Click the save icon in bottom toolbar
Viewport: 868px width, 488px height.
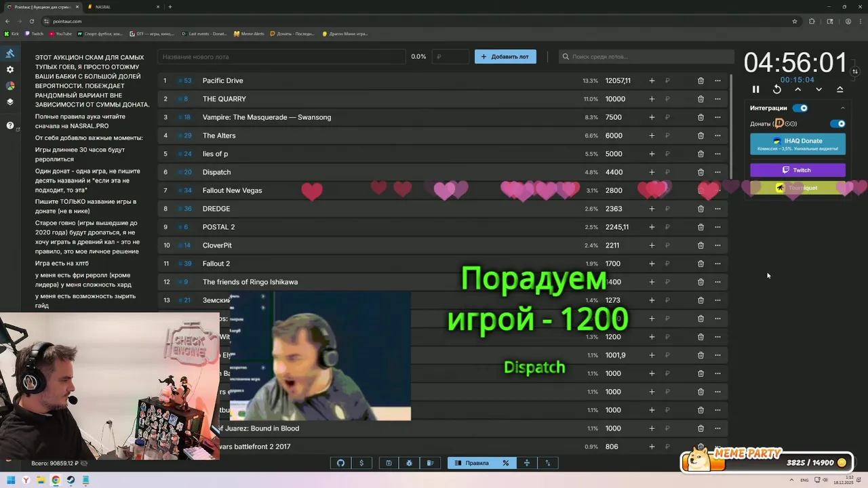click(x=389, y=463)
